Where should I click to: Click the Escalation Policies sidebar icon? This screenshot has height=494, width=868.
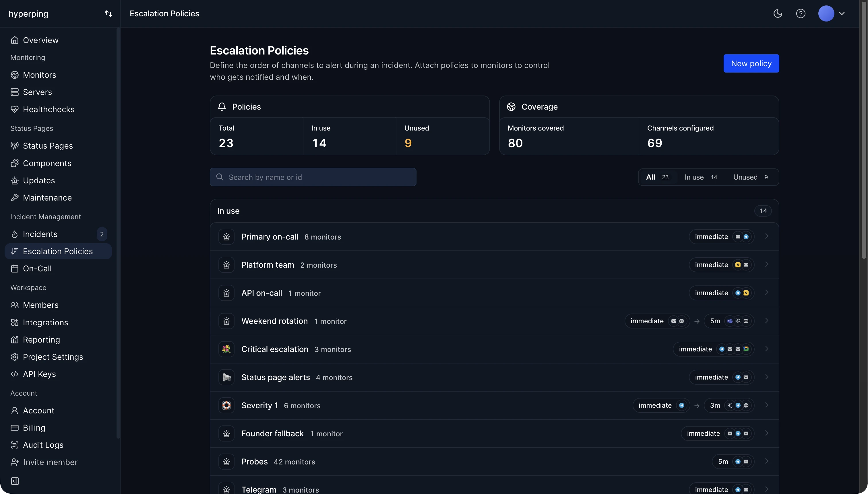click(15, 251)
